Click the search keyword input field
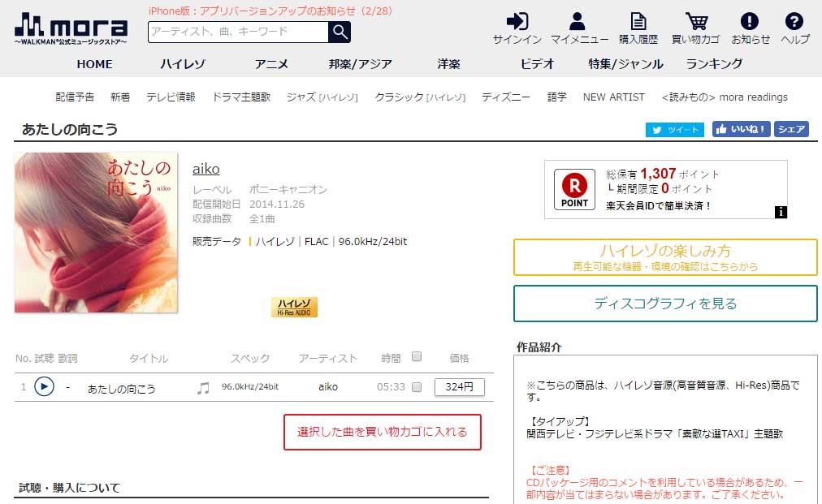The width and height of the screenshot is (822, 504). (239, 32)
